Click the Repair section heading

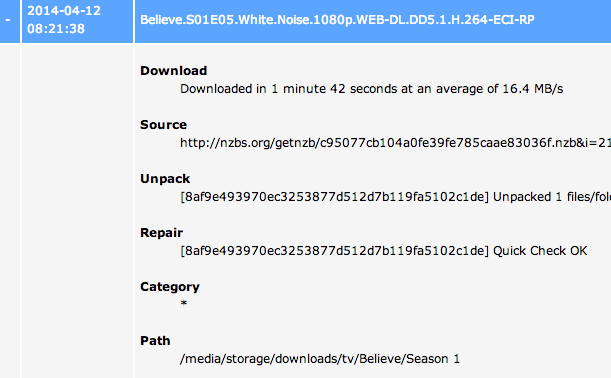(161, 233)
